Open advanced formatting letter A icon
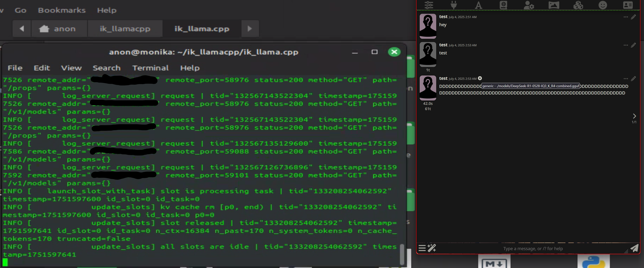Image resolution: width=644 pixels, height=268 pixels. click(x=478, y=5)
